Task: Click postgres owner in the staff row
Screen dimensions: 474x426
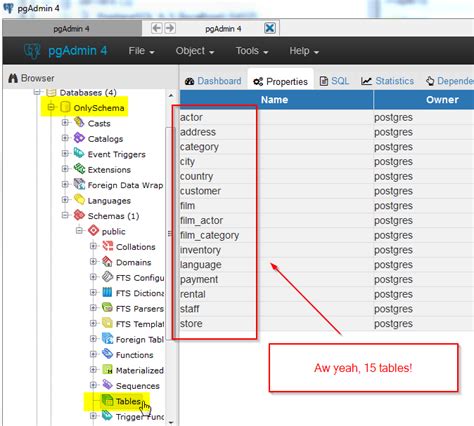Action: 393,309
